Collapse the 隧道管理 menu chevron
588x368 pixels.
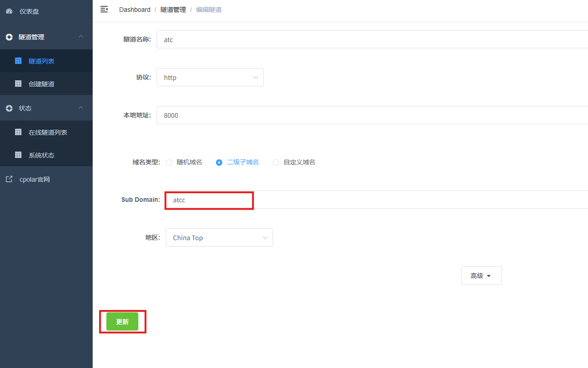point(81,37)
